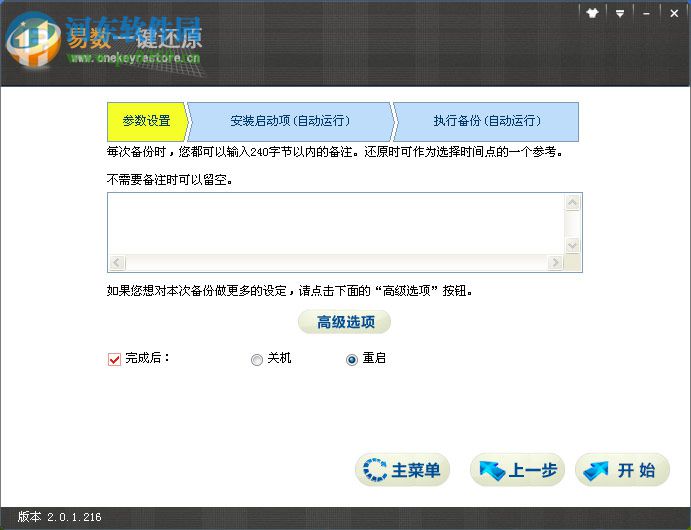Image resolution: width=691 pixels, height=530 pixels.
Task: Select the 重启 restart radio option
Action: point(352,360)
